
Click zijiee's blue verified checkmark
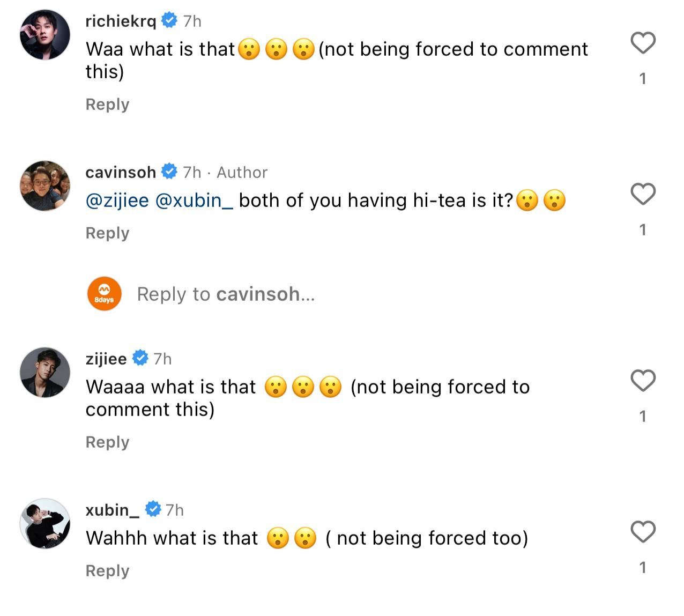click(140, 358)
